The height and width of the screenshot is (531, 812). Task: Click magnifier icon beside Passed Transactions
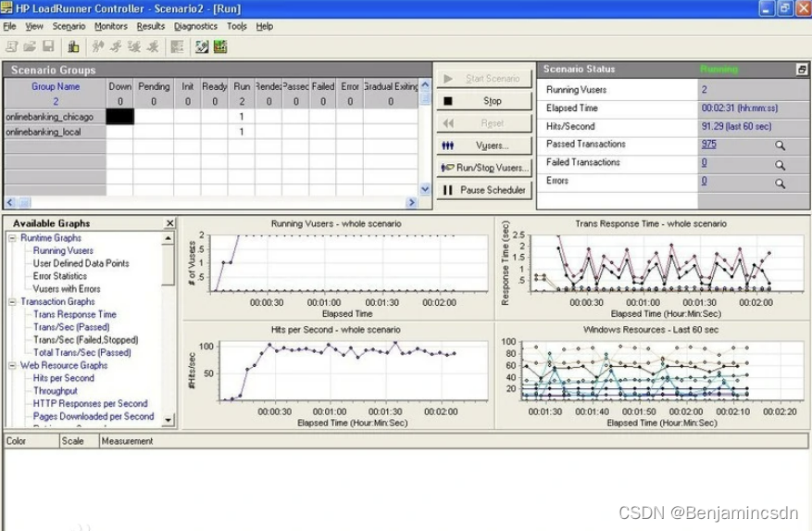(x=780, y=145)
